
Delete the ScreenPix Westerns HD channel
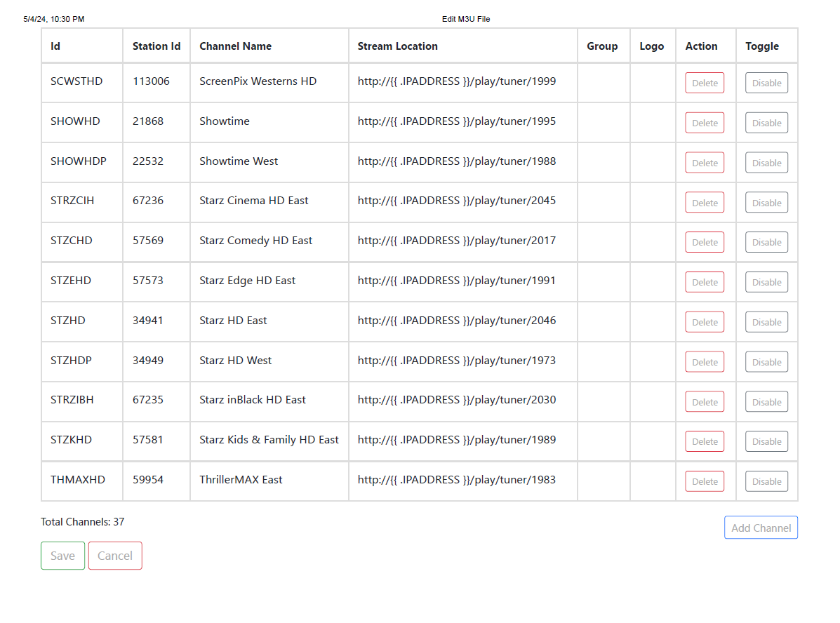[705, 83]
